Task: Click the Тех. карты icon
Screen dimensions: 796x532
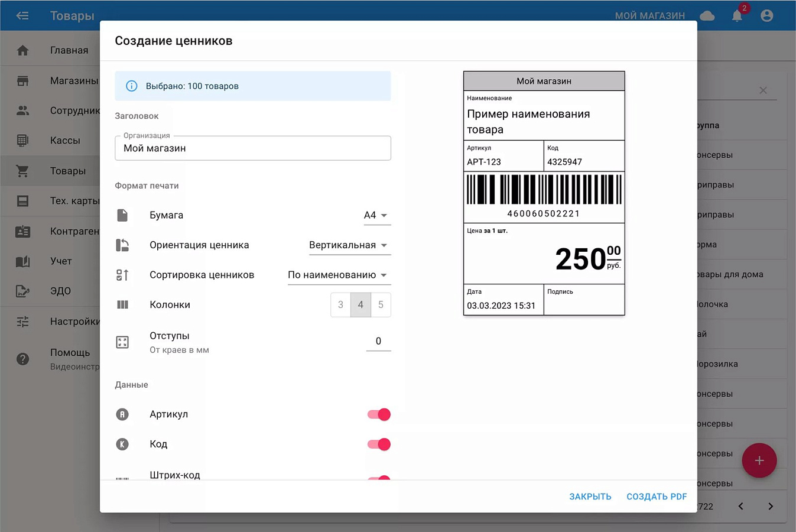Action: [22, 201]
